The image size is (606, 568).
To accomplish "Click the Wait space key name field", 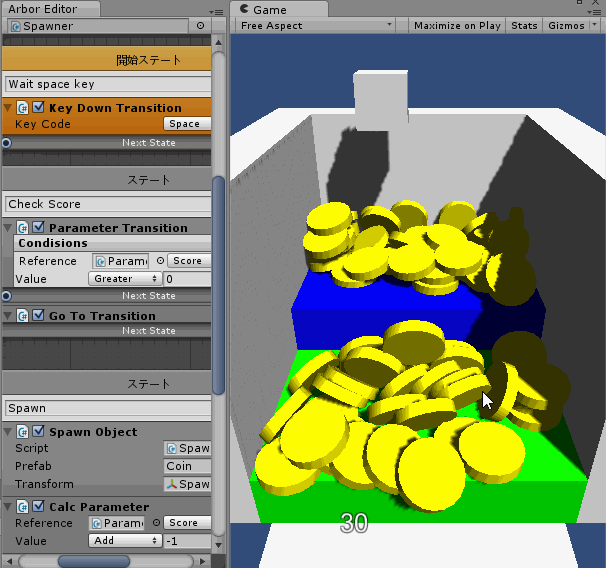I will (108, 84).
